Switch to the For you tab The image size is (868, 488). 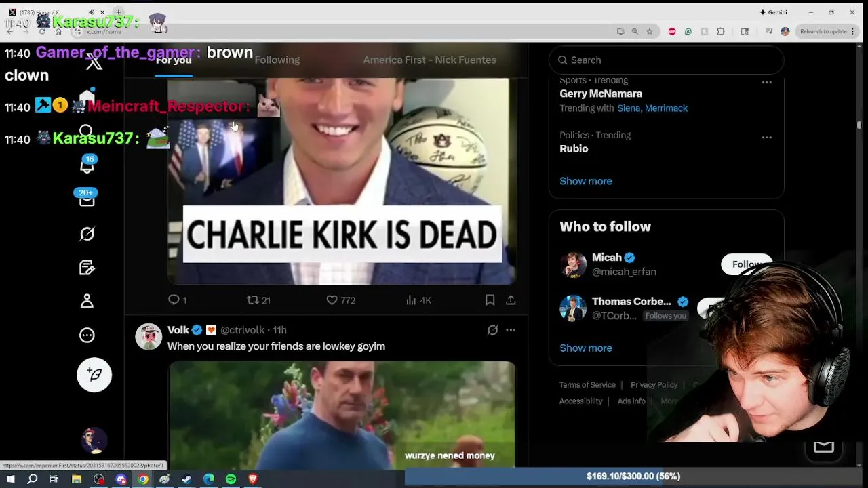(x=174, y=60)
